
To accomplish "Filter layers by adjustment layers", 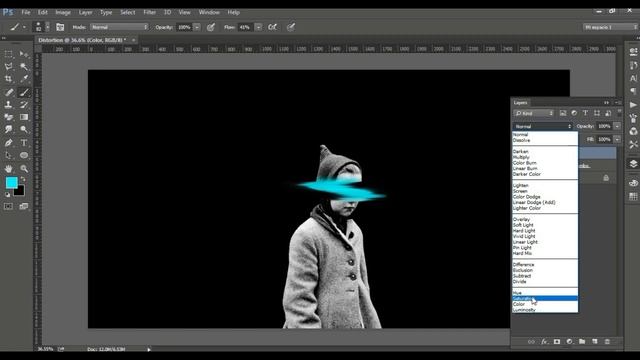I will click(574, 113).
